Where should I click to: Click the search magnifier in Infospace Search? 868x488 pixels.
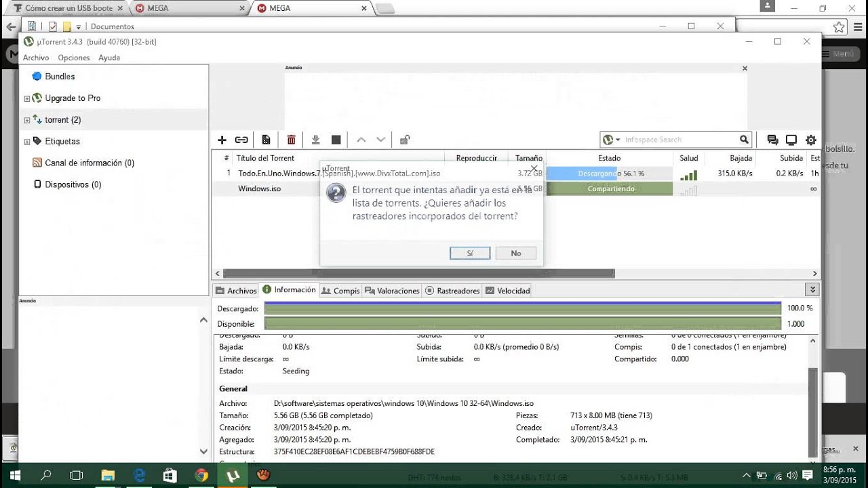pyautogui.click(x=744, y=140)
